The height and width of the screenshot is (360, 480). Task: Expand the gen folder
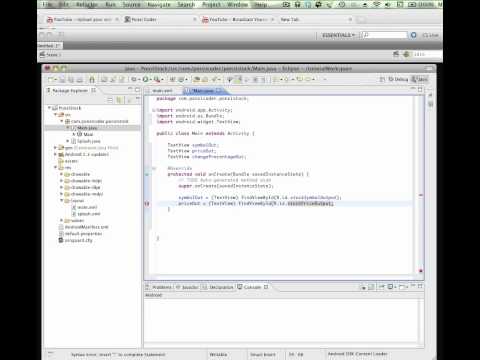pos(55,147)
